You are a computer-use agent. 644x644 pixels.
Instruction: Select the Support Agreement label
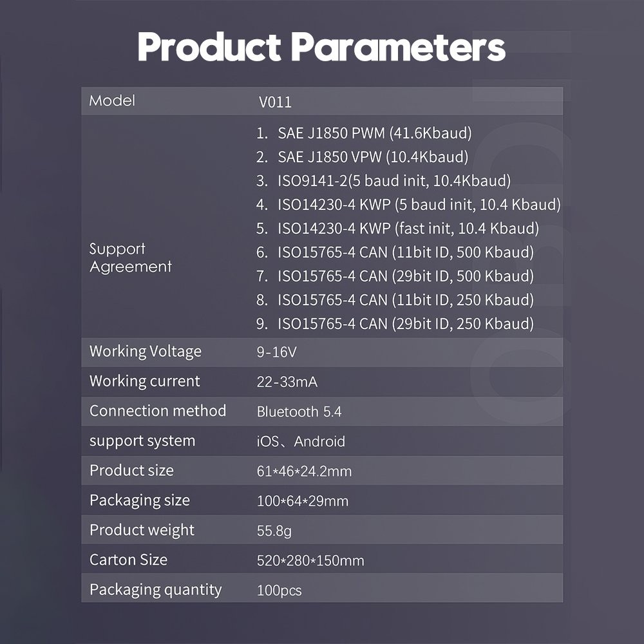(130, 258)
